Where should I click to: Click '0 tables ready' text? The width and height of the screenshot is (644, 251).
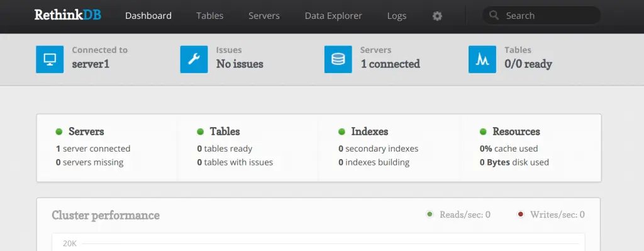(x=225, y=148)
